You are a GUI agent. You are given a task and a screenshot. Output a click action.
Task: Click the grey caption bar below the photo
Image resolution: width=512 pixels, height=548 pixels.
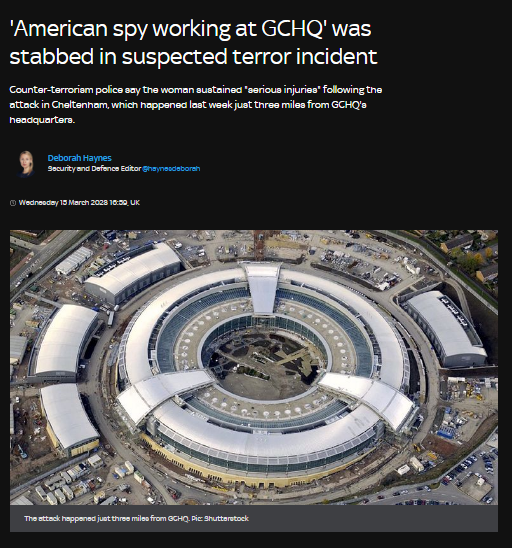(254, 518)
